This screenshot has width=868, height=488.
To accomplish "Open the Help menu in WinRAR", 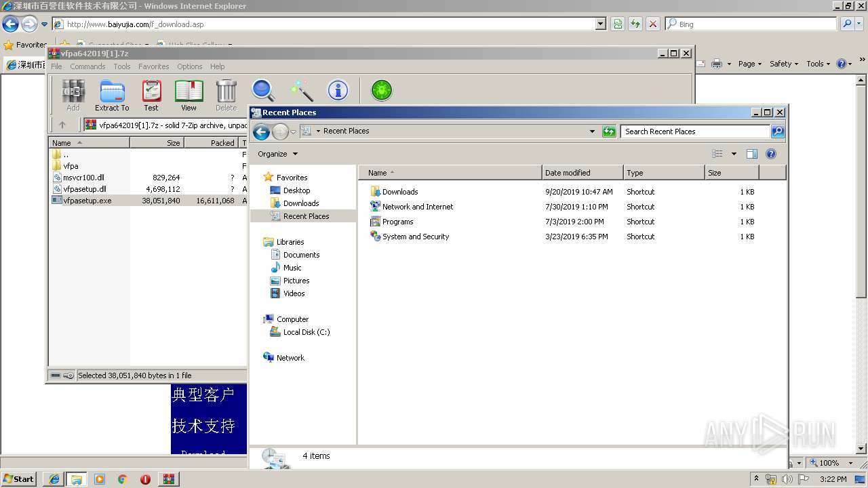I will click(218, 66).
